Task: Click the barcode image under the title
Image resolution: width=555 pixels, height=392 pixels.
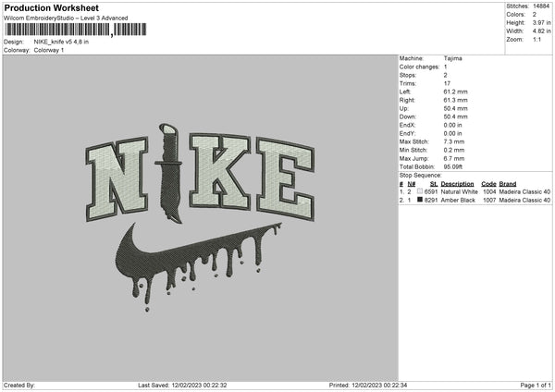Action: (x=76, y=30)
